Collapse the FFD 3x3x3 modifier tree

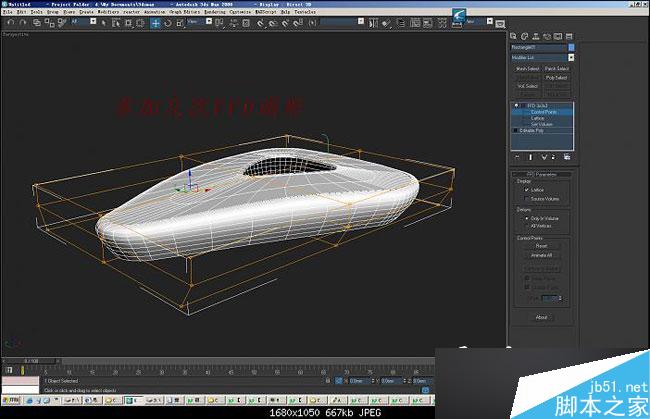coord(514,105)
